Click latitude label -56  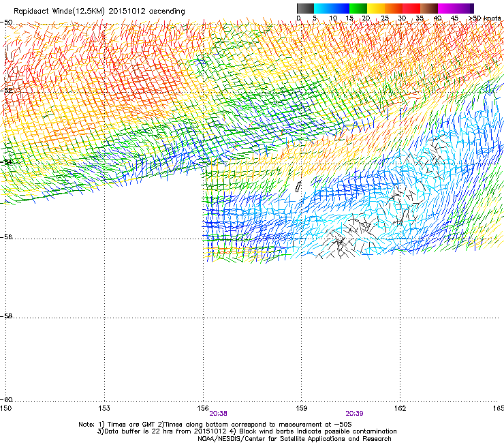tap(6, 237)
